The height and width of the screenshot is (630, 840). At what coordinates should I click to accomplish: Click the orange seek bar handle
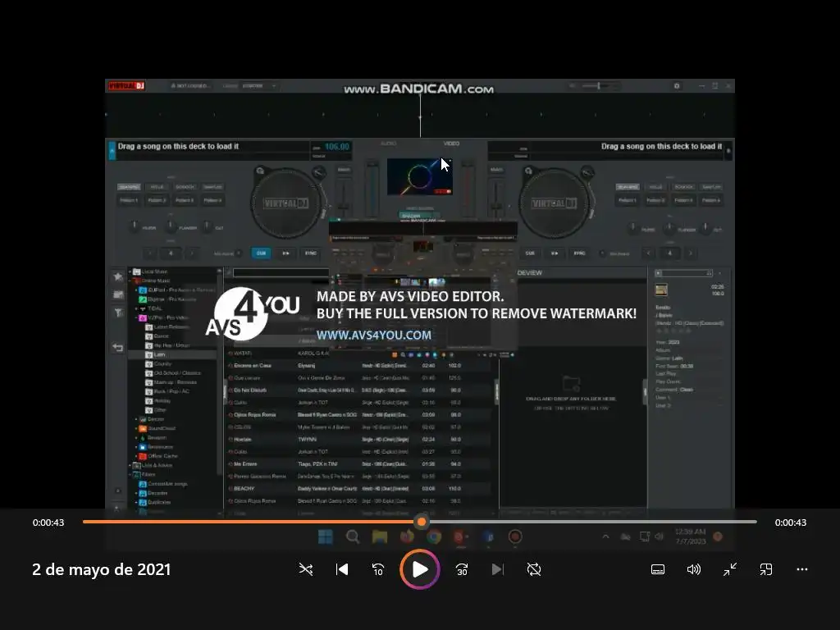(422, 521)
